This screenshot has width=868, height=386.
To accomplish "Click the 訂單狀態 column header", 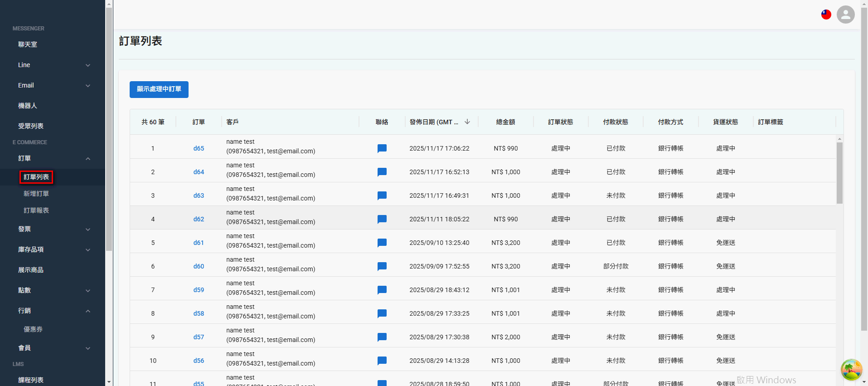I will [561, 122].
